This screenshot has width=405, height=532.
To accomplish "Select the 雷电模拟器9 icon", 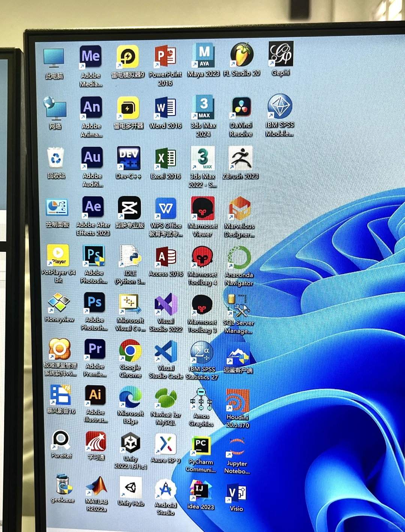I will (x=128, y=57).
